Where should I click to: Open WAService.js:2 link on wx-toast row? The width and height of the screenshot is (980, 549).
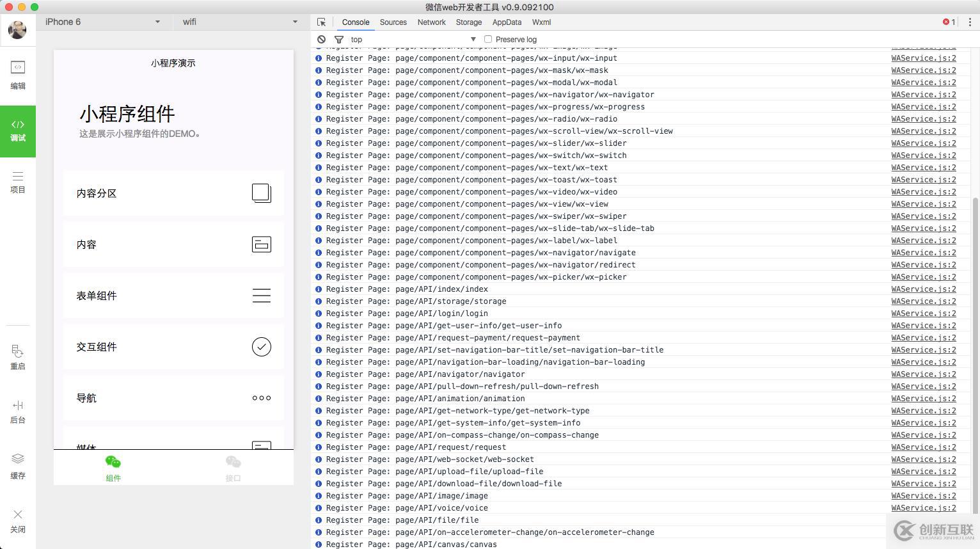(x=924, y=180)
